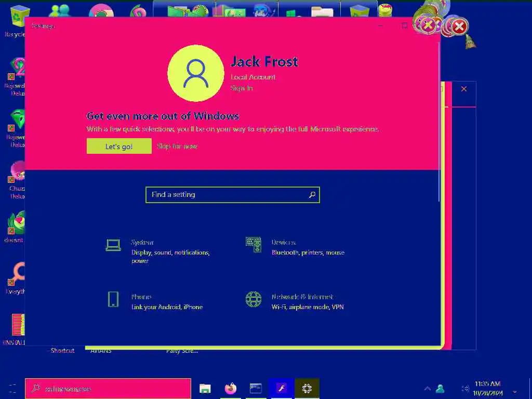Click the red error X icon
The width and height of the screenshot is (532, 399).
pos(459,26)
